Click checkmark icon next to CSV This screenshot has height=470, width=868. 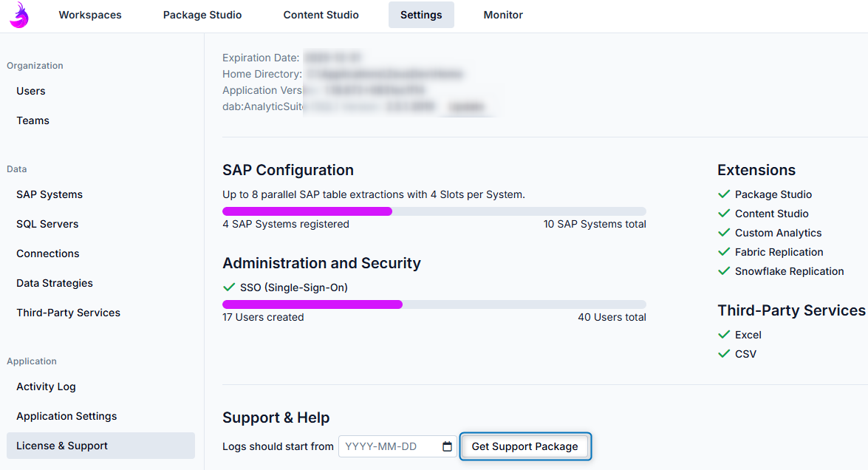724,354
